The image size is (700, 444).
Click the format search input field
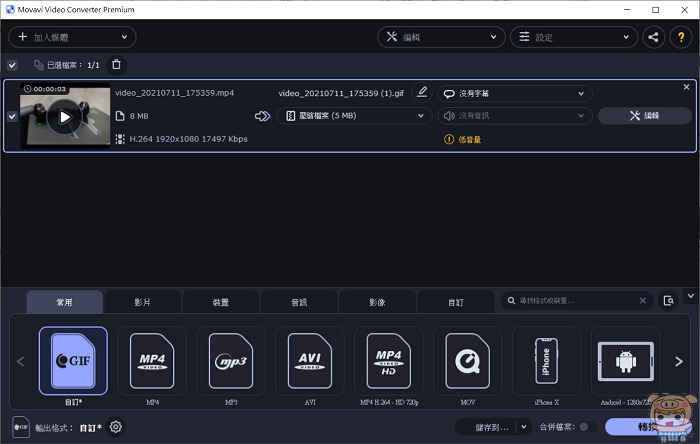pos(578,301)
